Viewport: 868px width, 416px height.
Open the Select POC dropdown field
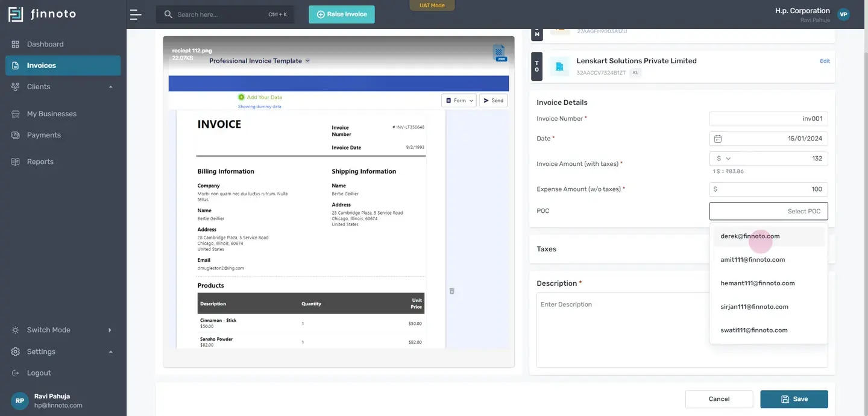coord(769,212)
